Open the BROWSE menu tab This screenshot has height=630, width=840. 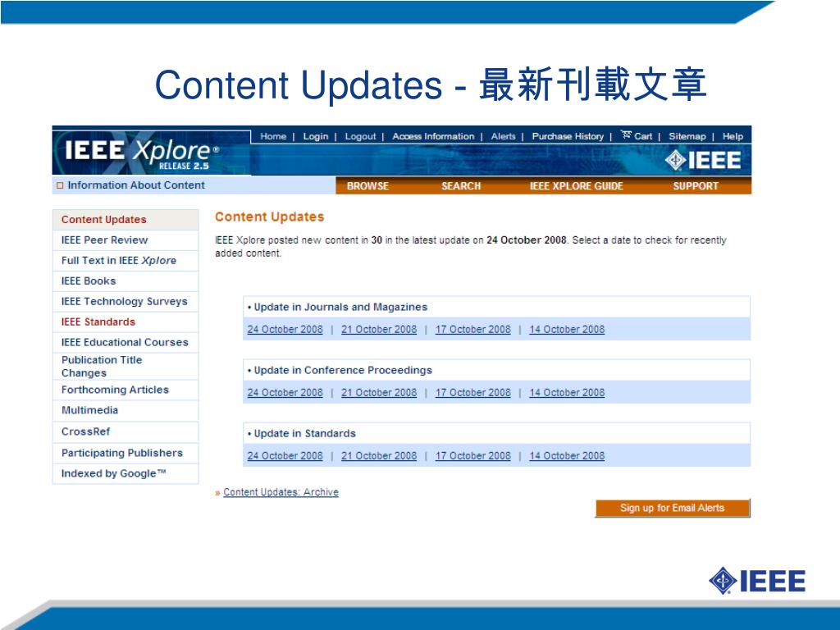tap(367, 186)
